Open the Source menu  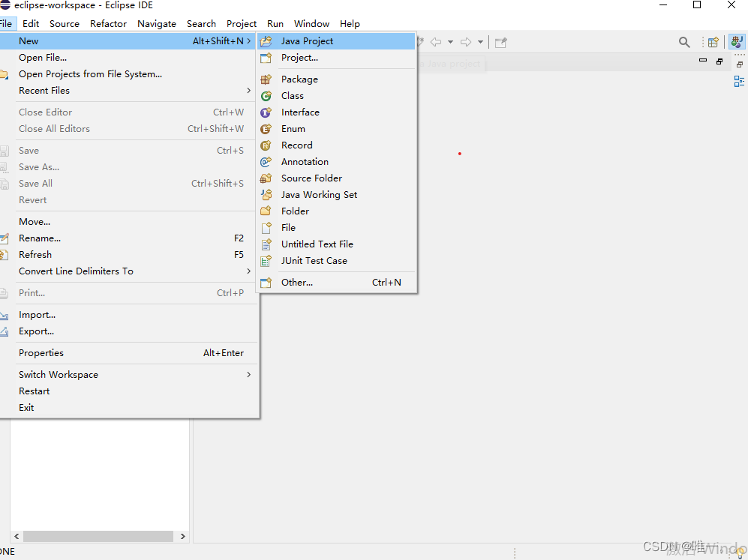(x=65, y=24)
